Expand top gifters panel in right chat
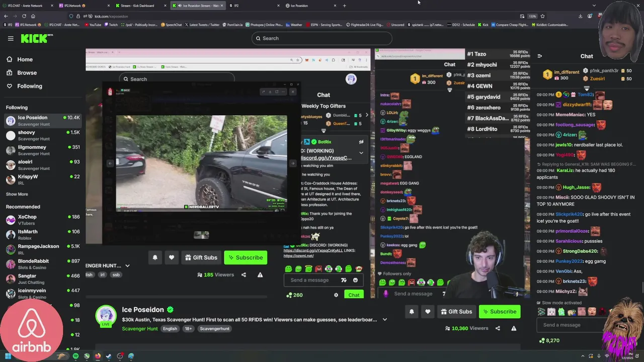The image size is (644, 362). [x=586, y=88]
